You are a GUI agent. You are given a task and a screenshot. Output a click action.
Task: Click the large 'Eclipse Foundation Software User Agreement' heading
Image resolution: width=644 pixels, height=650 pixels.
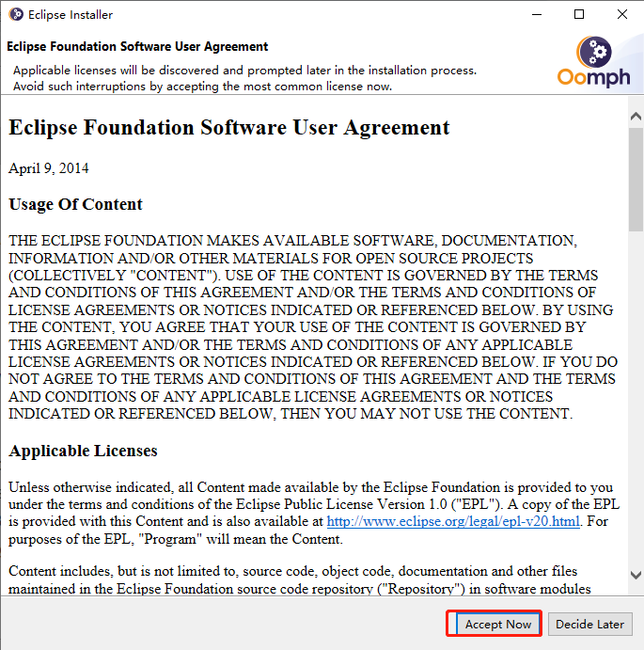point(228,127)
